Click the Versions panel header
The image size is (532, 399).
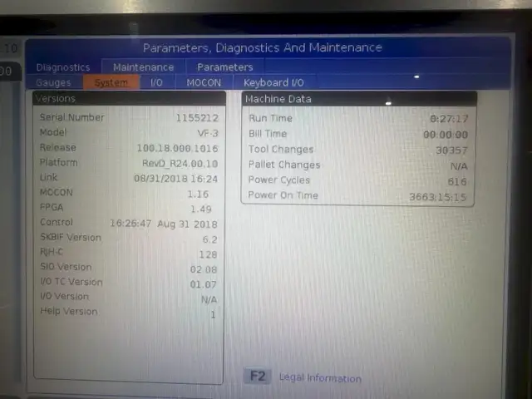127,99
